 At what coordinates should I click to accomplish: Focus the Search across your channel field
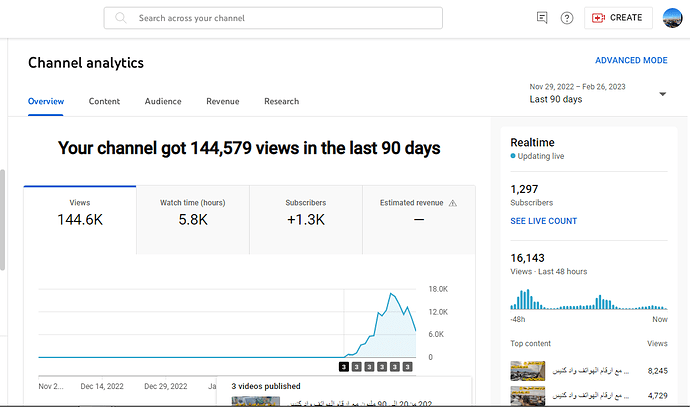click(x=273, y=18)
